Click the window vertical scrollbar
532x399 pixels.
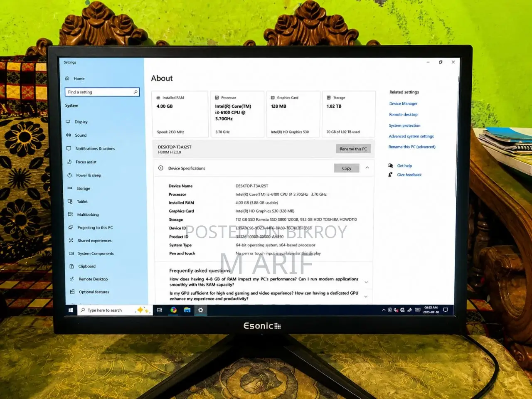point(458,137)
